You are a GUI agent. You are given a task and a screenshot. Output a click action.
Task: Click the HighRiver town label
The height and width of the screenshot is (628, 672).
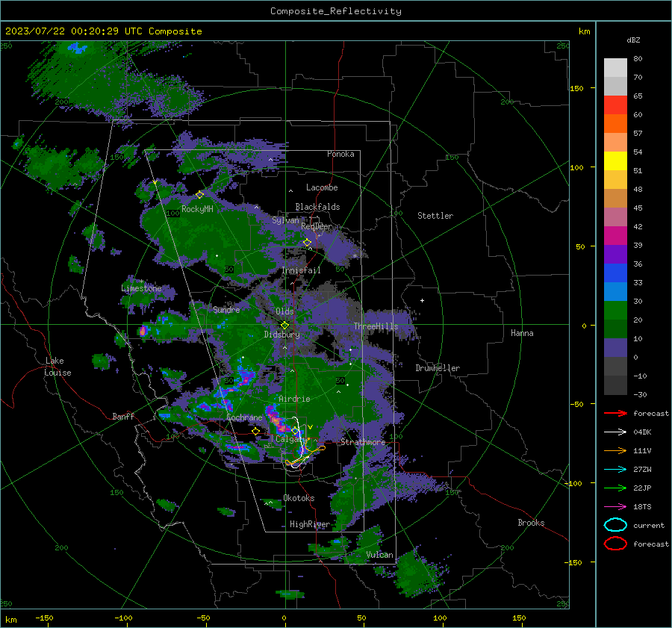310,524
